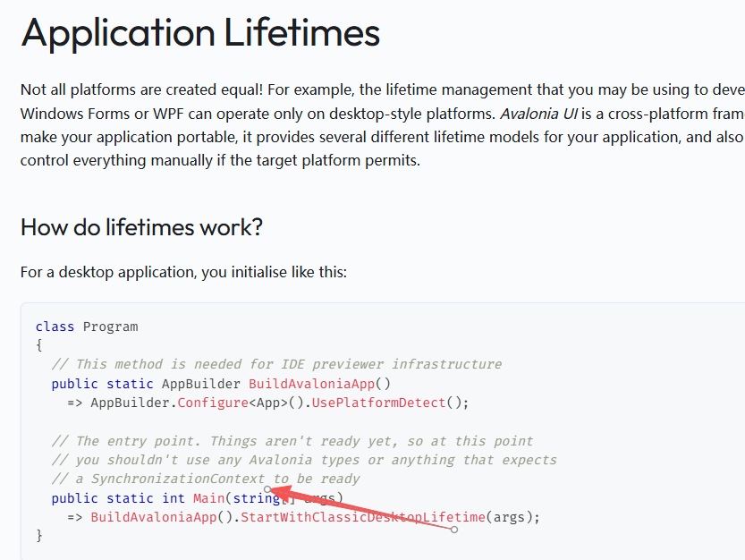Click the "For a desktop application" sentence

183,271
